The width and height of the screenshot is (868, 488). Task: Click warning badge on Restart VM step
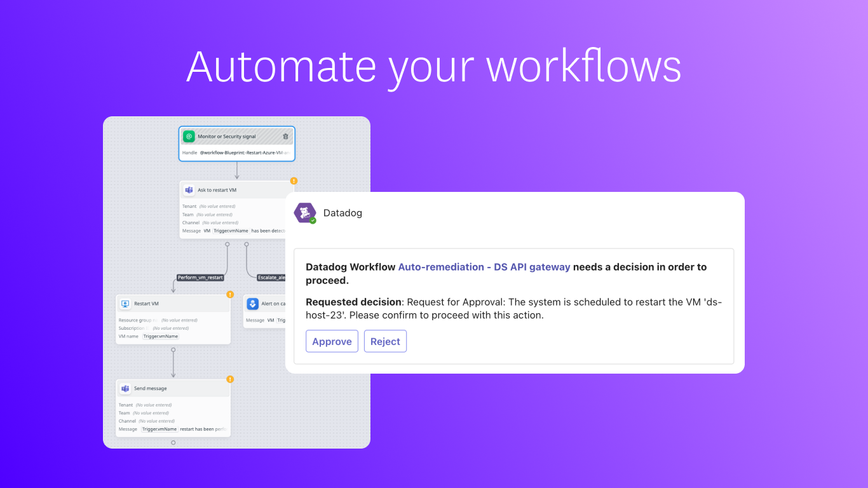[230, 295]
